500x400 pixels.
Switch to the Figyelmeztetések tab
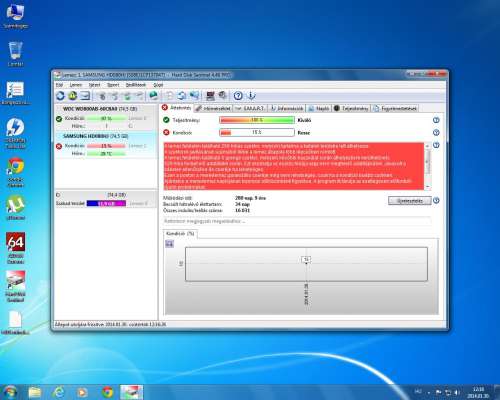395,108
